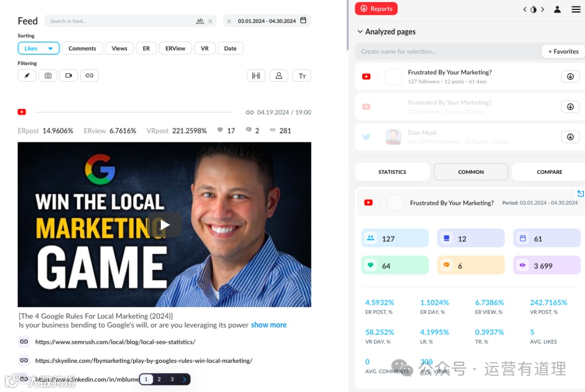
Task: Download the faded Frustrated By Your Marketing page
Action: (570, 107)
